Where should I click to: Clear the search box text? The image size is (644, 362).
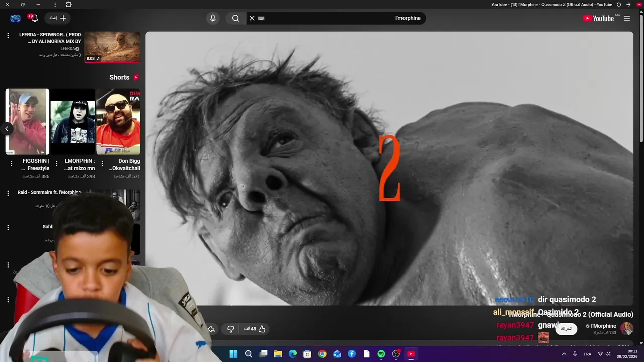[252, 18]
